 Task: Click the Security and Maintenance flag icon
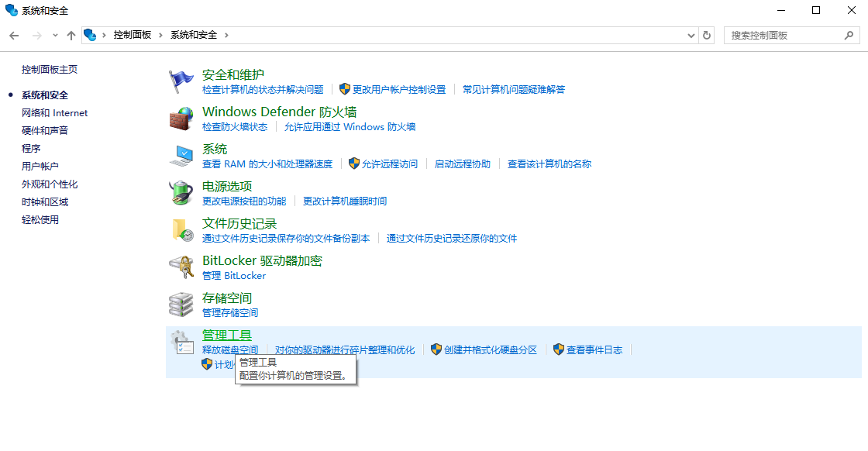click(181, 81)
